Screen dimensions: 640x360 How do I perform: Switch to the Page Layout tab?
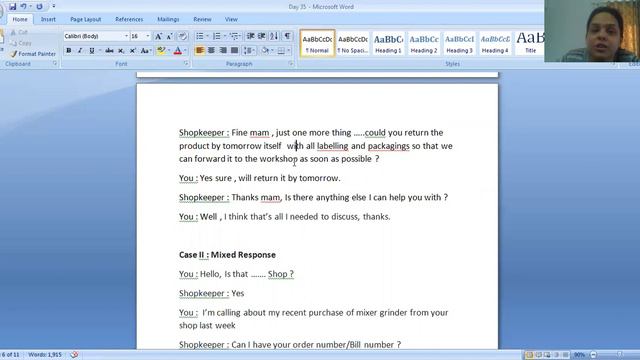click(85, 19)
